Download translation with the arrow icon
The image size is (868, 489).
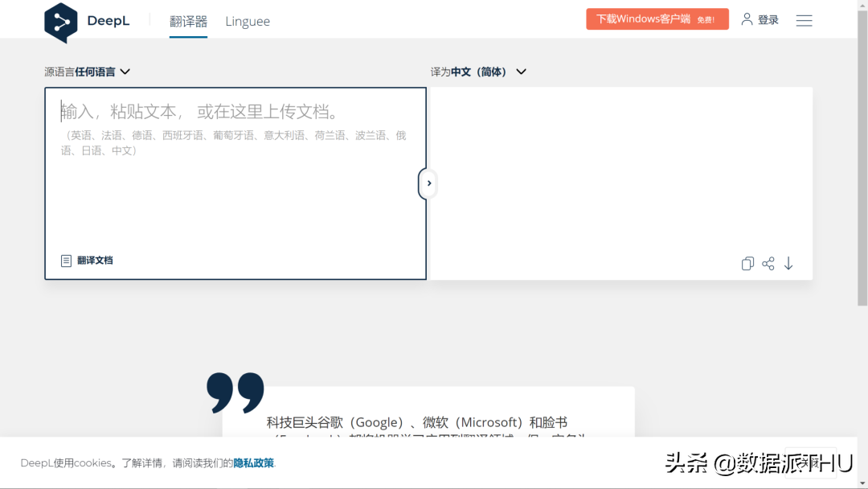pyautogui.click(x=788, y=264)
